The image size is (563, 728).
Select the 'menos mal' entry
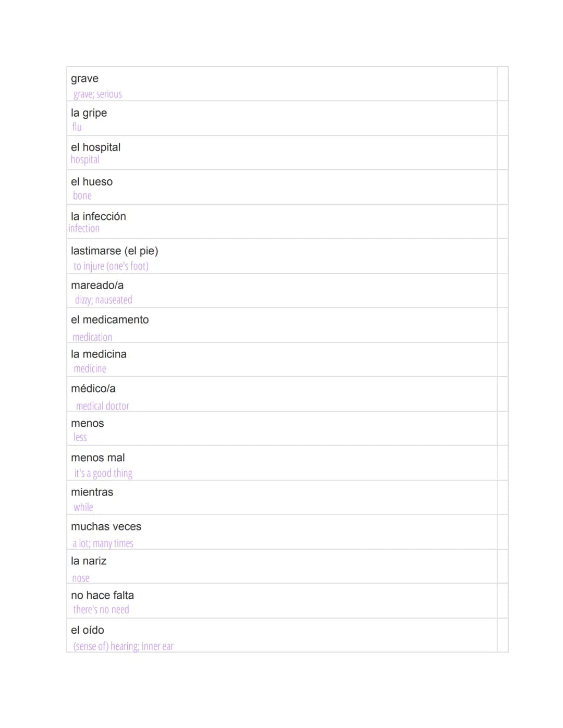pyautogui.click(x=97, y=458)
